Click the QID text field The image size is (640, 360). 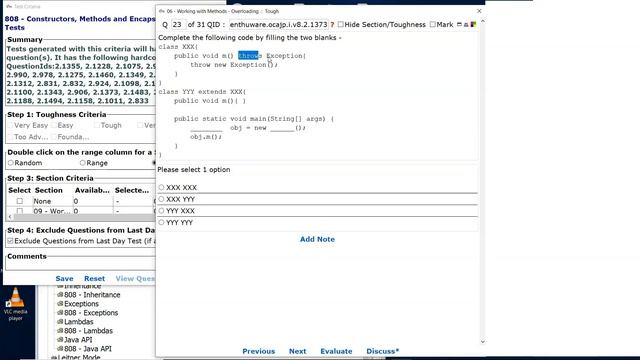point(278,24)
